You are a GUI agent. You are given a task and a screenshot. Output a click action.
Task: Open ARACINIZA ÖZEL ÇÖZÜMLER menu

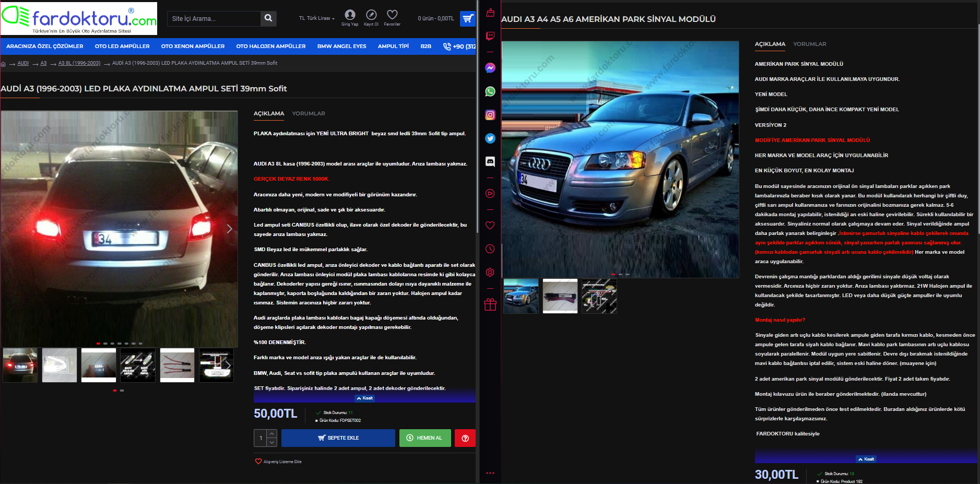click(x=45, y=46)
